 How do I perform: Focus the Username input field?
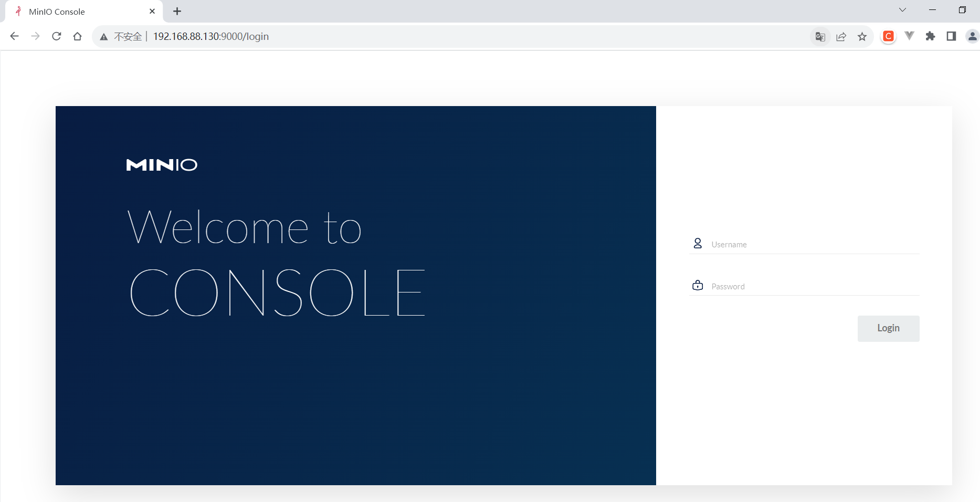click(x=814, y=244)
